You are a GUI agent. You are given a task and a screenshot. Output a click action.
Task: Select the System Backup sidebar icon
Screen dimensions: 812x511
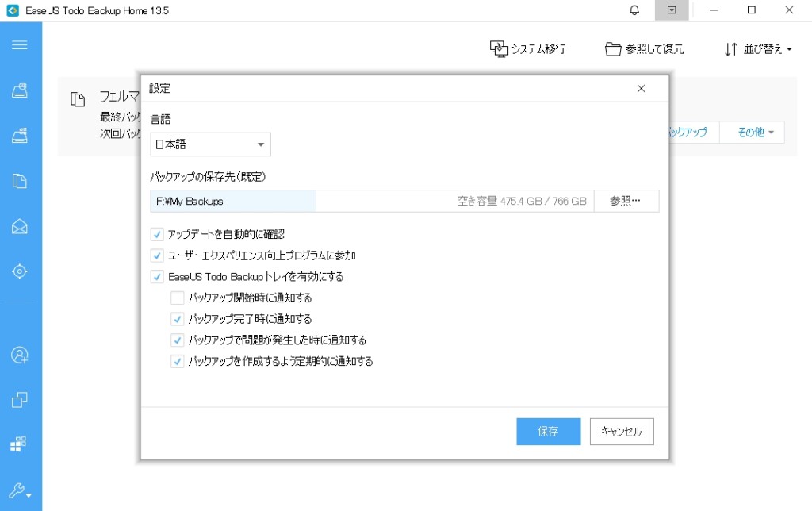tap(20, 136)
